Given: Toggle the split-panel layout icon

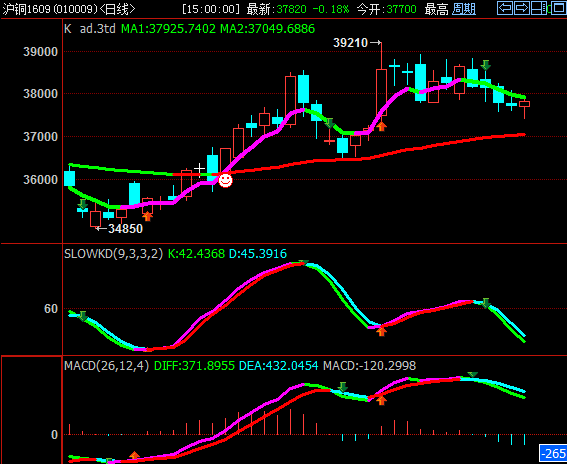Looking at the screenshot, I should tap(538, 8).
